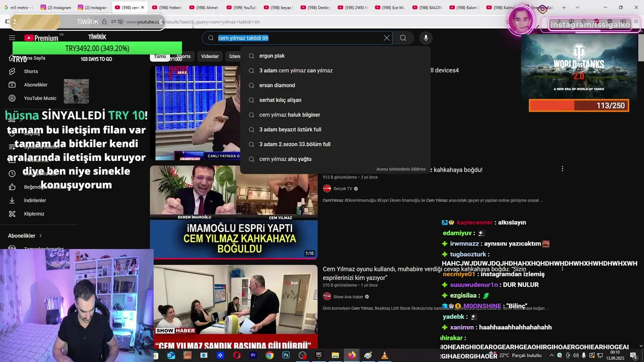Open Klipleriniz from the sidebar
This screenshot has height=362, width=644.
click(x=34, y=214)
